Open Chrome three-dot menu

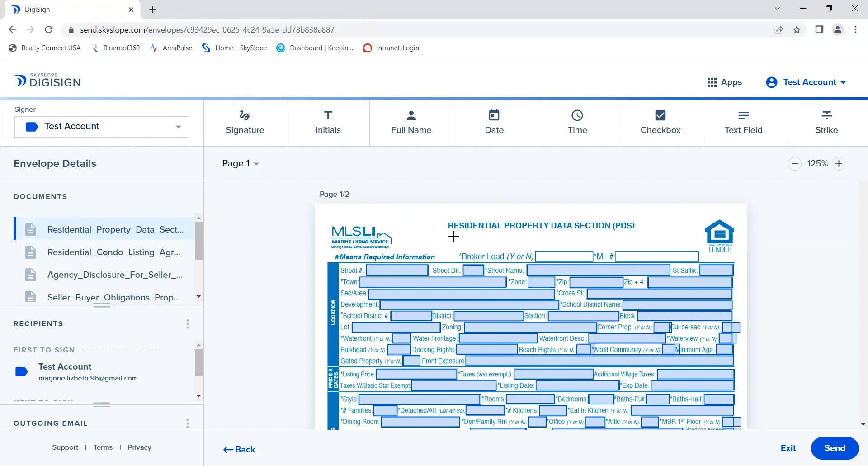(855, 30)
